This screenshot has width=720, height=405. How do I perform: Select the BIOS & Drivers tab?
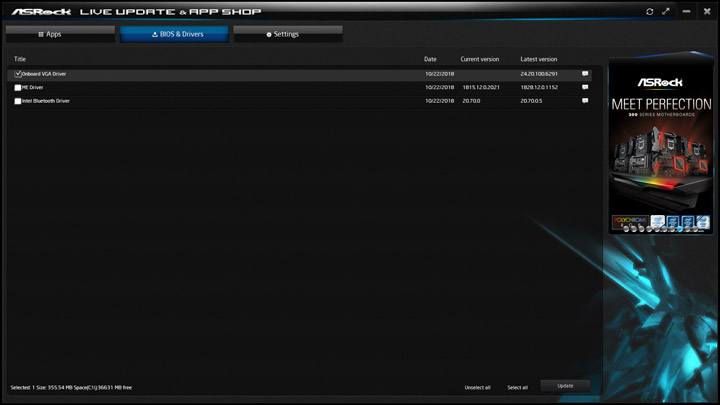tap(174, 34)
